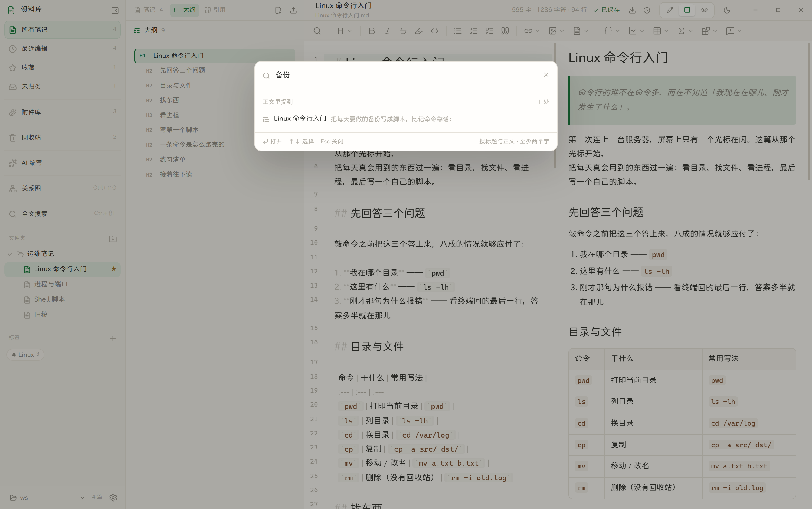
Task: Apply strikethrough formatting
Action: pos(403,31)
